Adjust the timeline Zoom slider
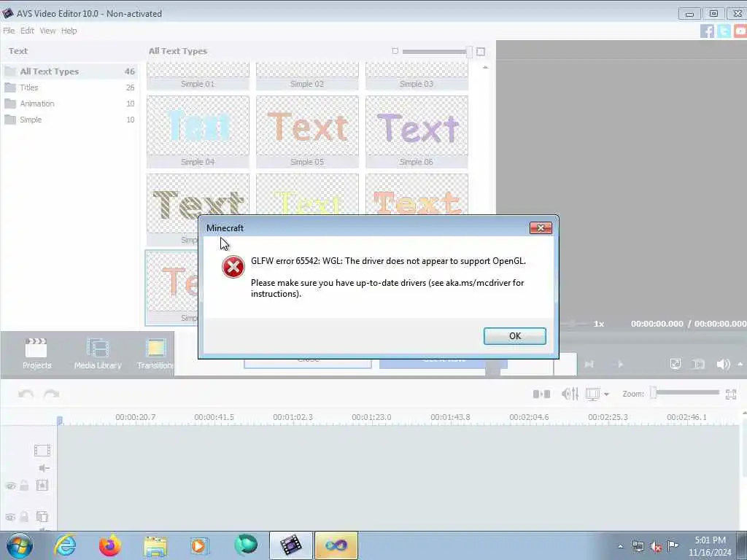The width and height of the screenshot is (747, 560). click(654, 393)
